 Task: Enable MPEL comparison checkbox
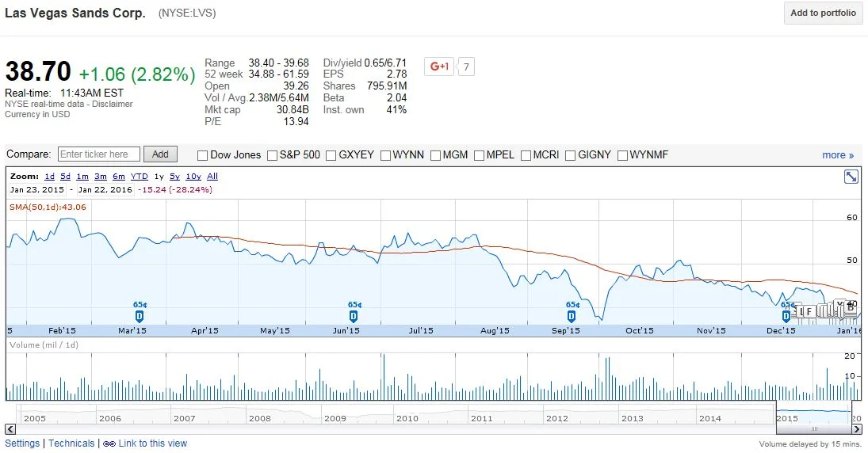pos(479,155)
